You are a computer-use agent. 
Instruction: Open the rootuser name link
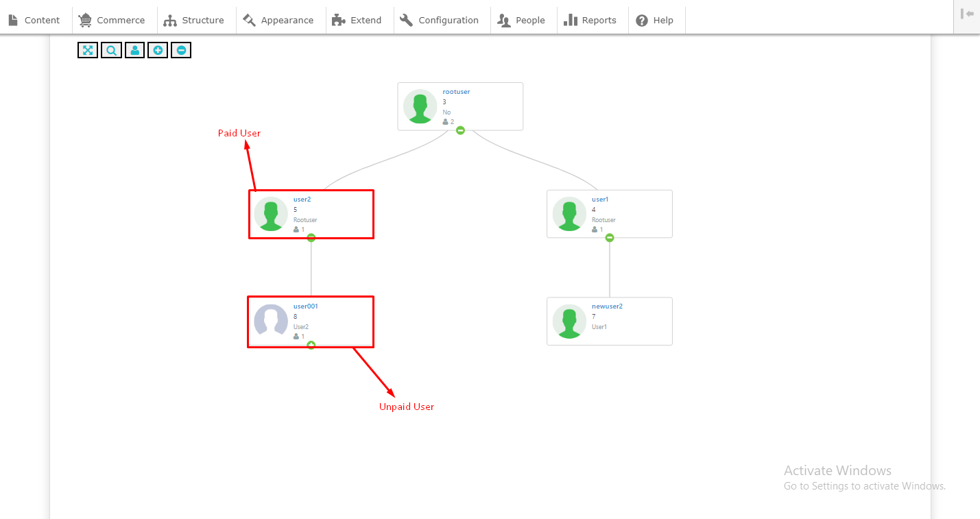tap(456, 92)
